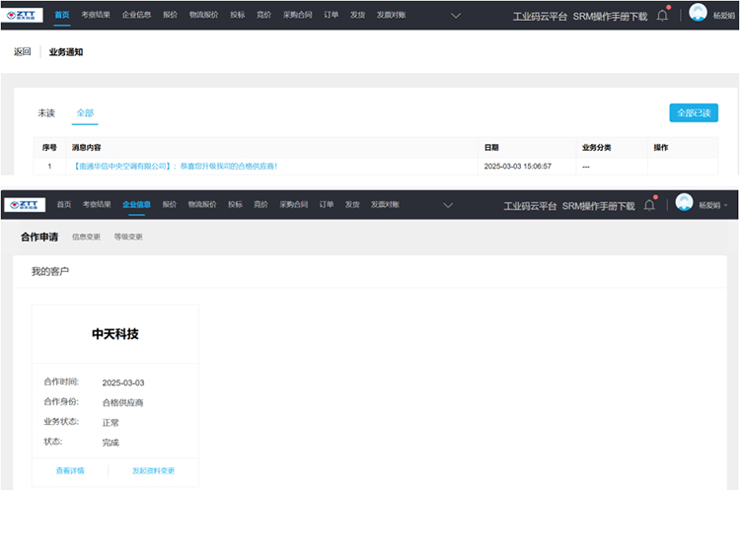The width and height of the screenshot is (740, 560).
Task: Click the 查看详情 link on 中天科技 card
Action: point(70,470)
